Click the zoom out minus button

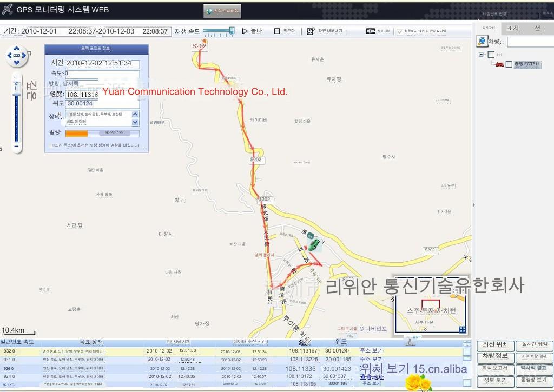tap(17, 146)
